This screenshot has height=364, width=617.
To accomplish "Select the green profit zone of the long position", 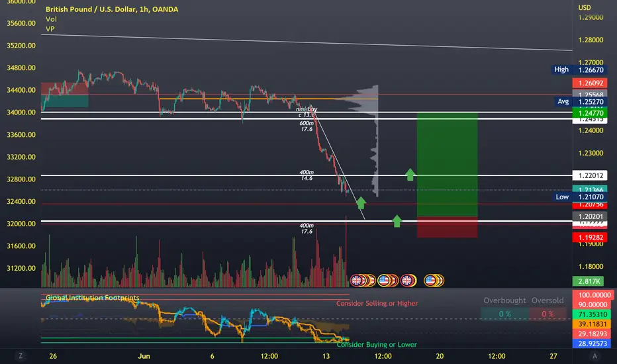I will click(448, 165).
